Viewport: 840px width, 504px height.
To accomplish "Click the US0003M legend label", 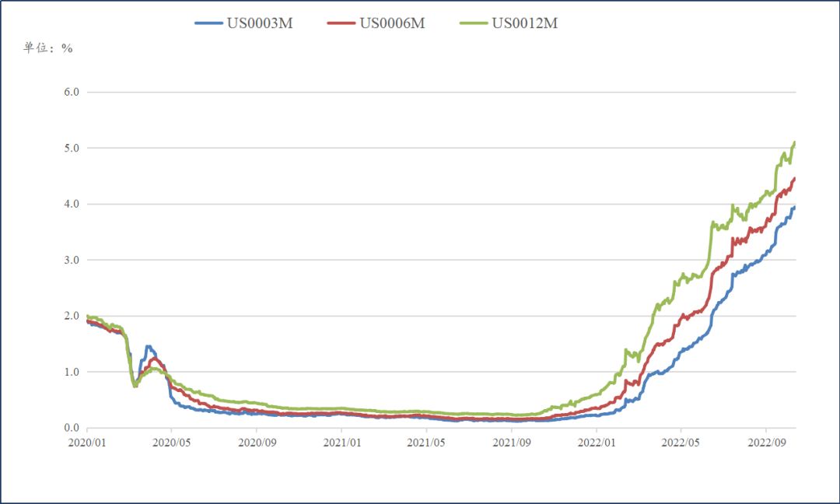I will point(260,23).
